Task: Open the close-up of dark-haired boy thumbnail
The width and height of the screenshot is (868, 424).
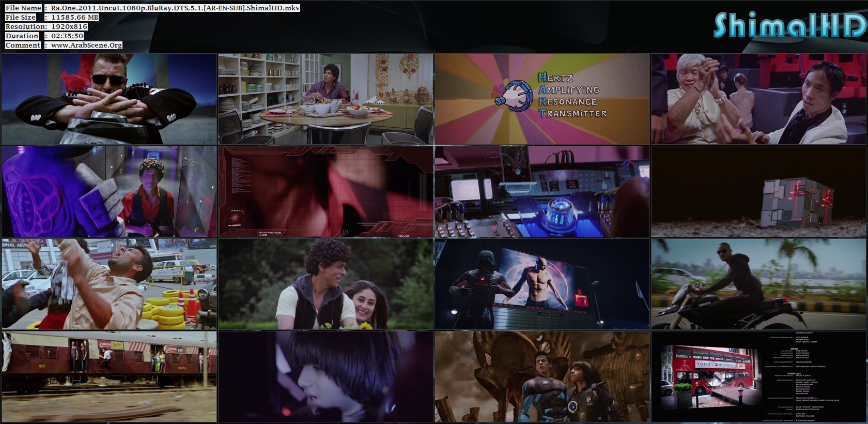Action: (x=326, y=376)
